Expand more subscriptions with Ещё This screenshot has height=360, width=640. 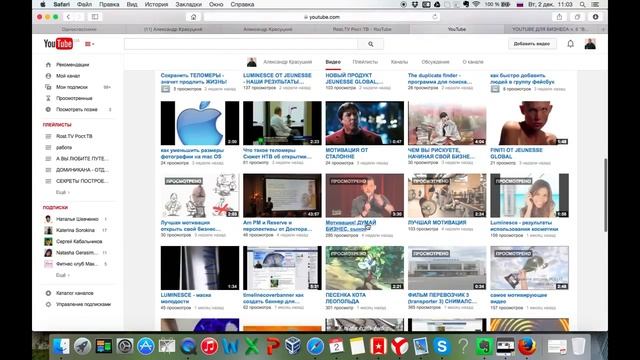[x=62, y=275]
